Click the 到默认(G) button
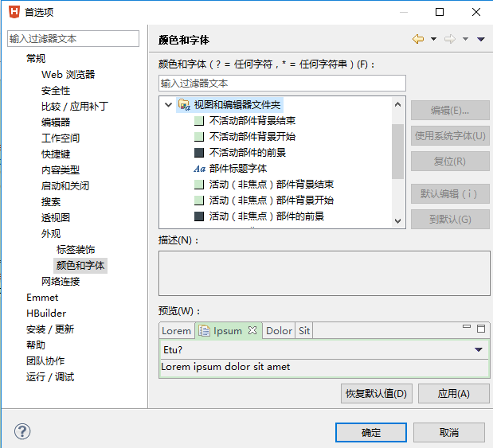This screenshot has height=448, width=493. point(450,220)
